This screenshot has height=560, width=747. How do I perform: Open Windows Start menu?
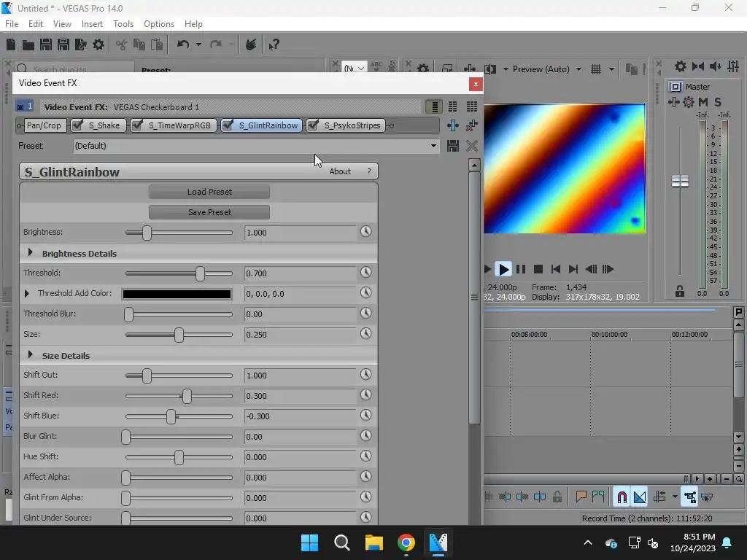tap(309, 542)
